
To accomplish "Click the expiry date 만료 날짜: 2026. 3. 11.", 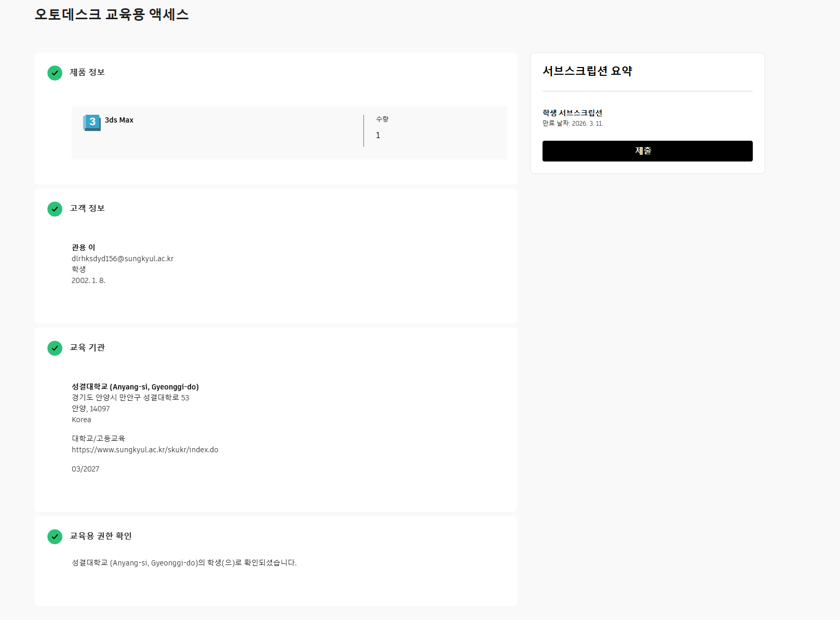I will pyautogui.click(x=573, y=124).
